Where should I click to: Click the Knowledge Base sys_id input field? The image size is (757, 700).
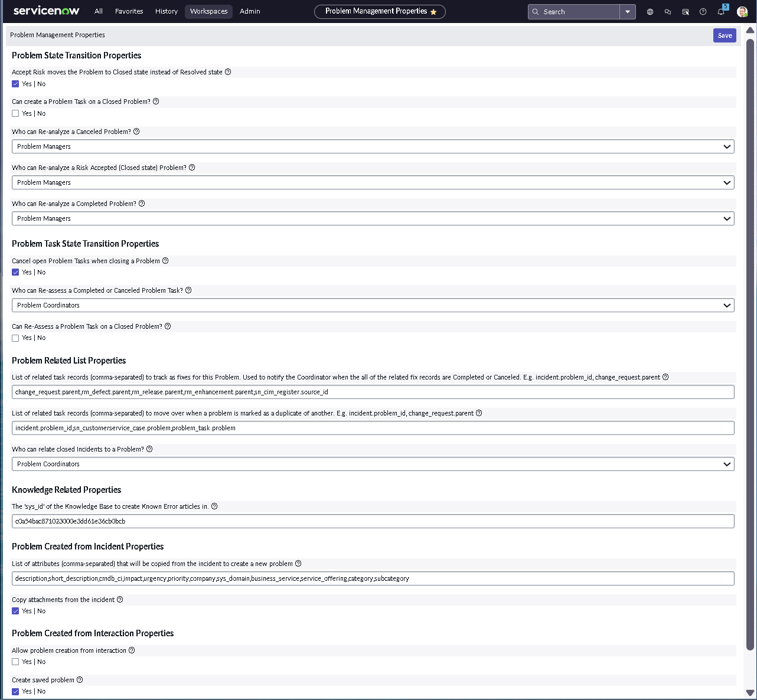(x=373, y=521)
